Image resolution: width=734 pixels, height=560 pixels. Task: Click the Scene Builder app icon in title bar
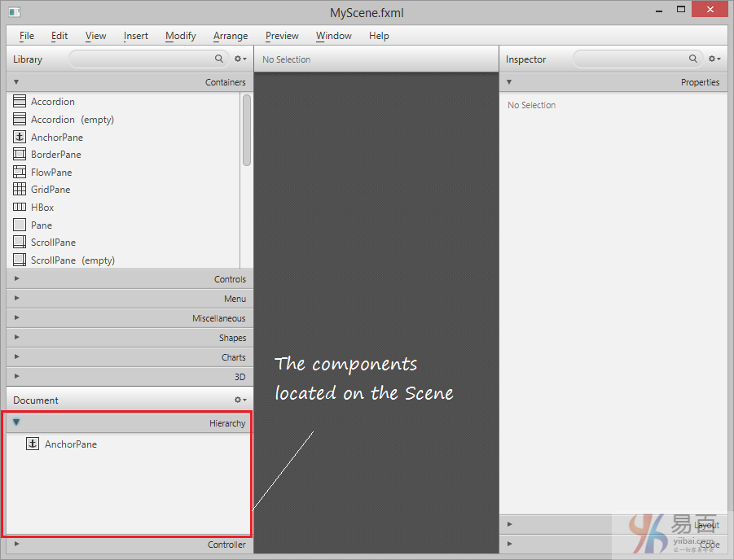click(x=14, y=11)
